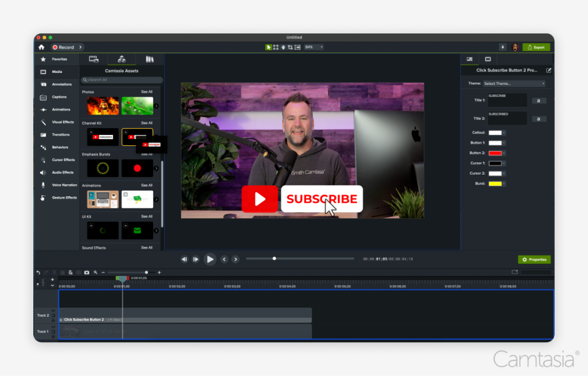588x376 pixels.
Task: Add a new track with plus
Action: [52, 280]
